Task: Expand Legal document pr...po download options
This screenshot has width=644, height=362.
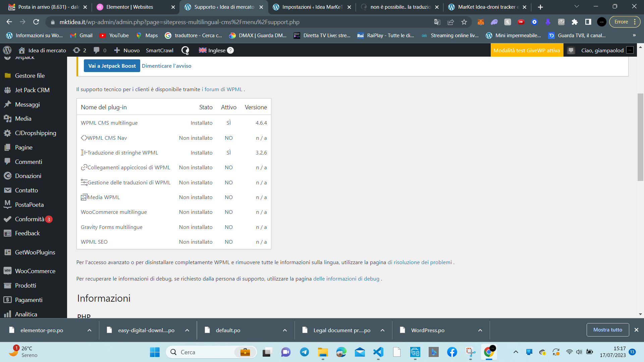Action: tap(383, 330)
